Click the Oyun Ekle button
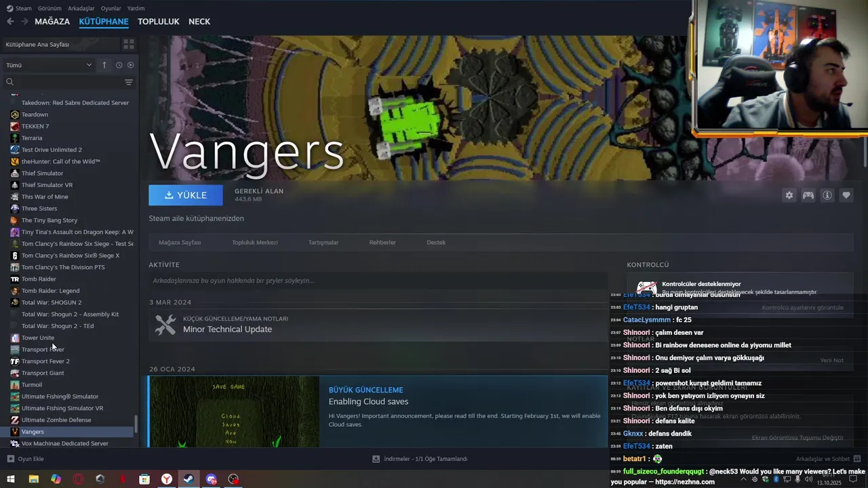868x488 pixels. [x=26, y=459]
